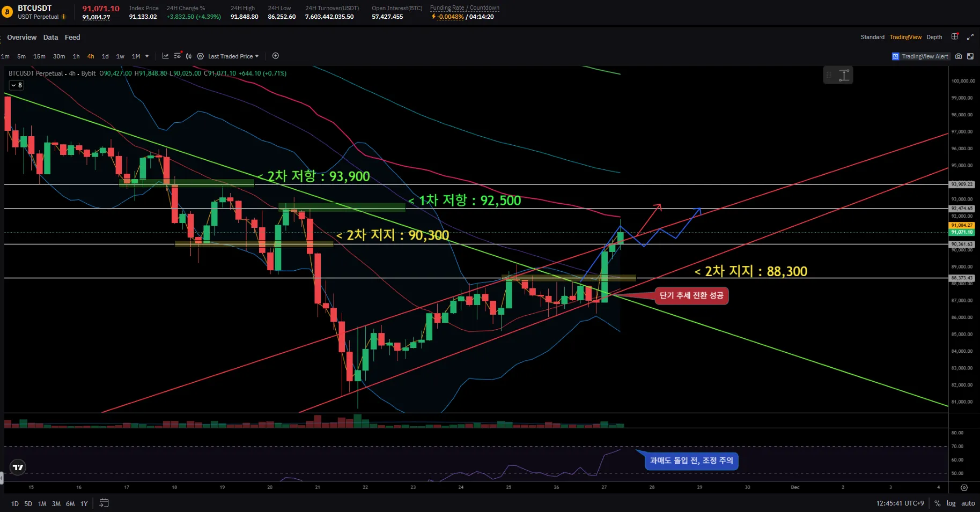Select the 1h timeframe interval
This screenshot has width=980, height=512.
[x=76, y=56]
